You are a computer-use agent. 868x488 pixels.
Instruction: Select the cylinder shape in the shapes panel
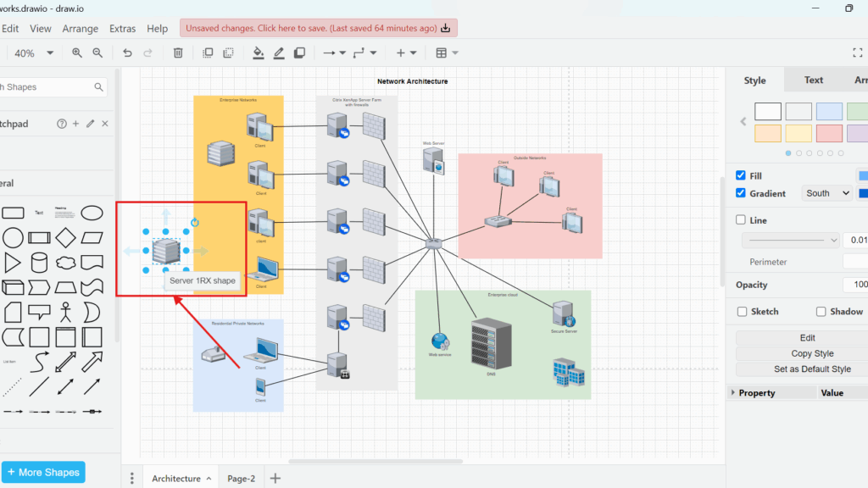tap(39, 263)
